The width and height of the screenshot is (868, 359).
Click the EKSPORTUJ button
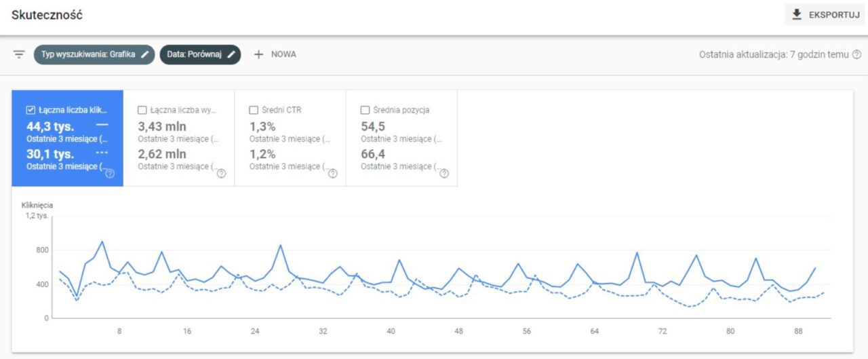pos(825,15)
